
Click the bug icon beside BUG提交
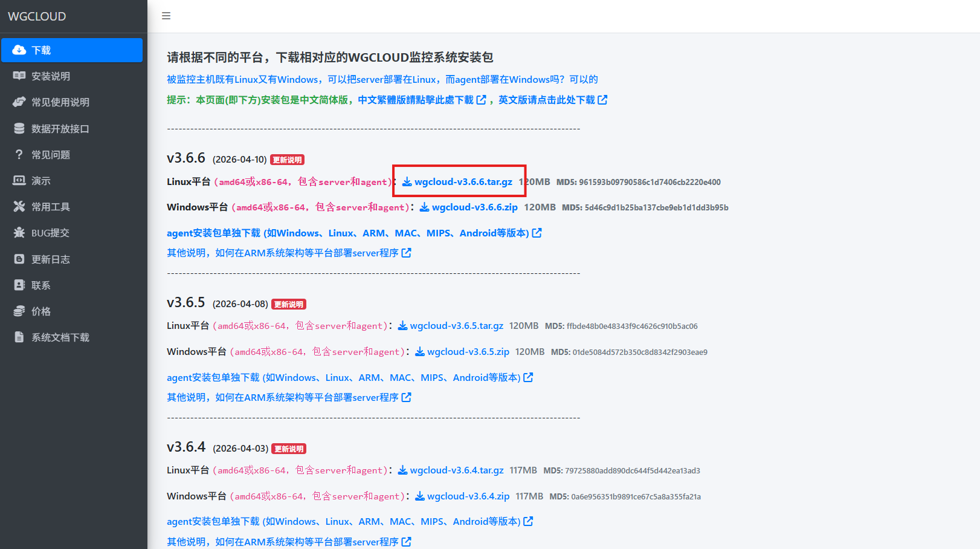[19, 232]
